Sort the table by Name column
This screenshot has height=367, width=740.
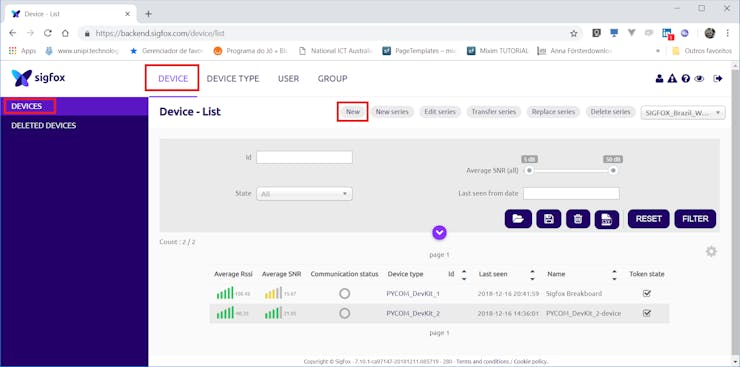614,274
